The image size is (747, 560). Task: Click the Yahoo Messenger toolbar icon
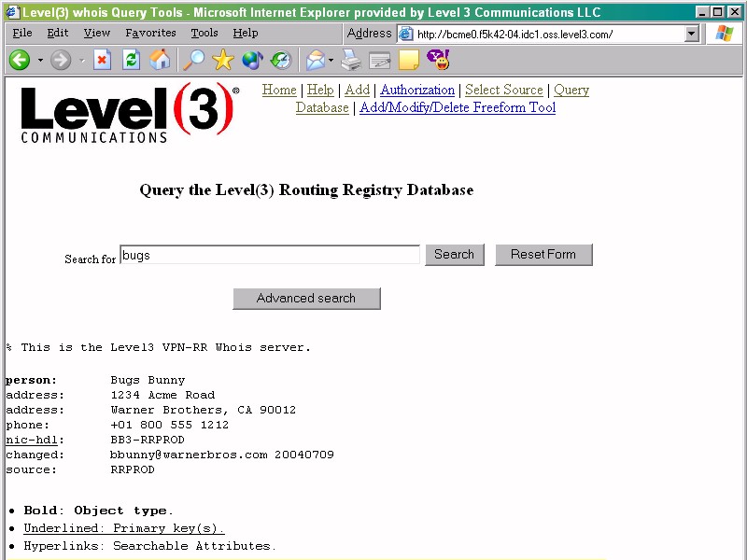click(437, 61)
